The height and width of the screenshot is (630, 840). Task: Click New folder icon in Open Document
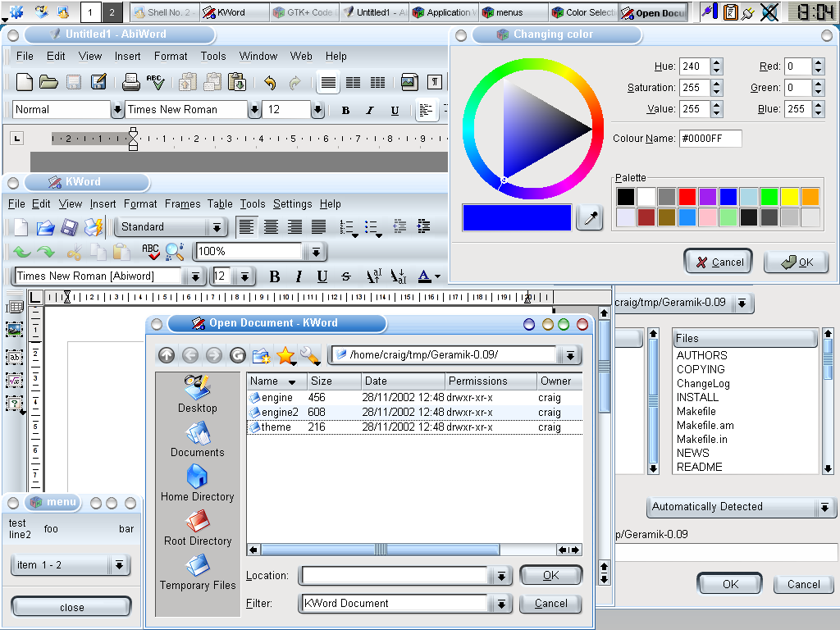[x=262, y=354]
